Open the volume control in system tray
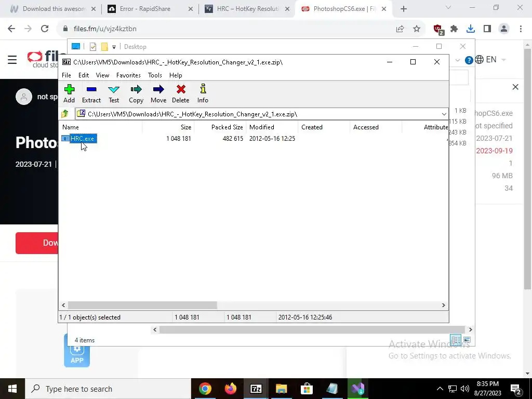 pos(465,389)
